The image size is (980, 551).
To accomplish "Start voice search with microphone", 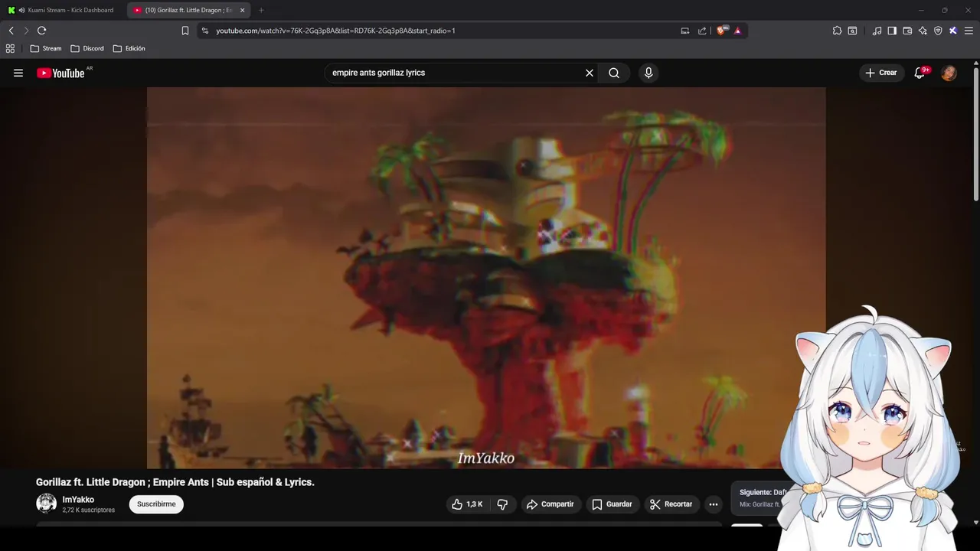I will (x=648, y=73).
